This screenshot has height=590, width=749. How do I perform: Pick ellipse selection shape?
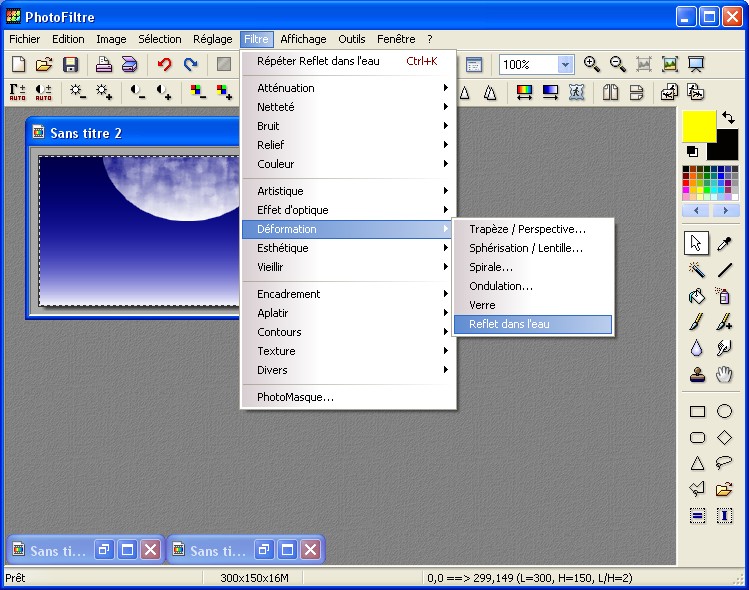724,411
